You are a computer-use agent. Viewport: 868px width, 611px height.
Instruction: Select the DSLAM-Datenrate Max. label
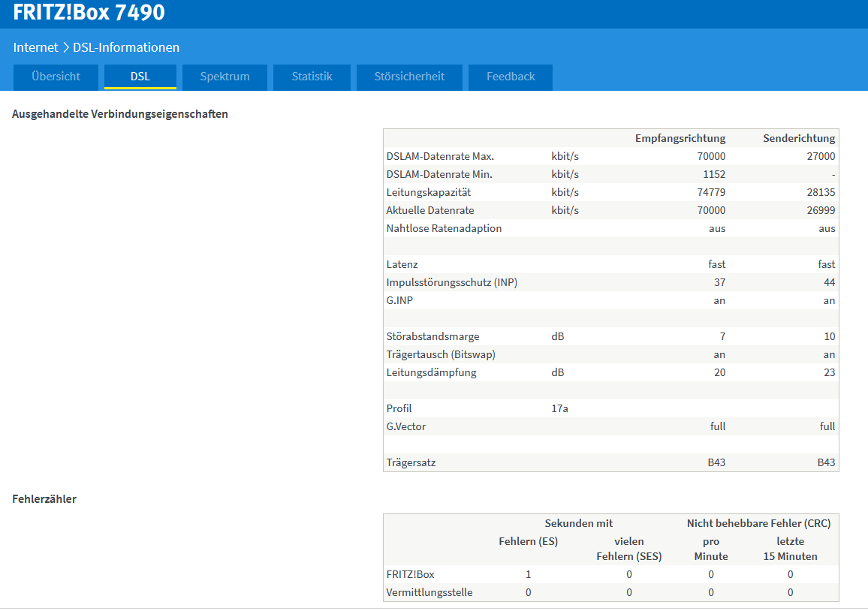pos(440,157)
